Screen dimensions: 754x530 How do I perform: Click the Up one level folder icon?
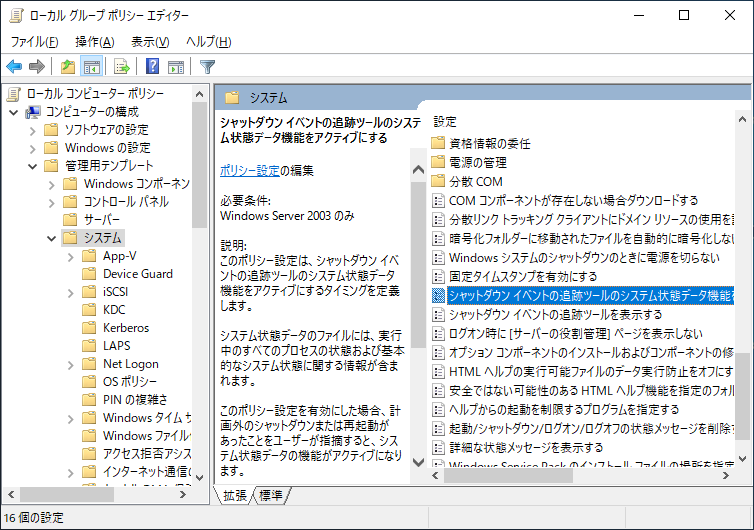[68, 66]
